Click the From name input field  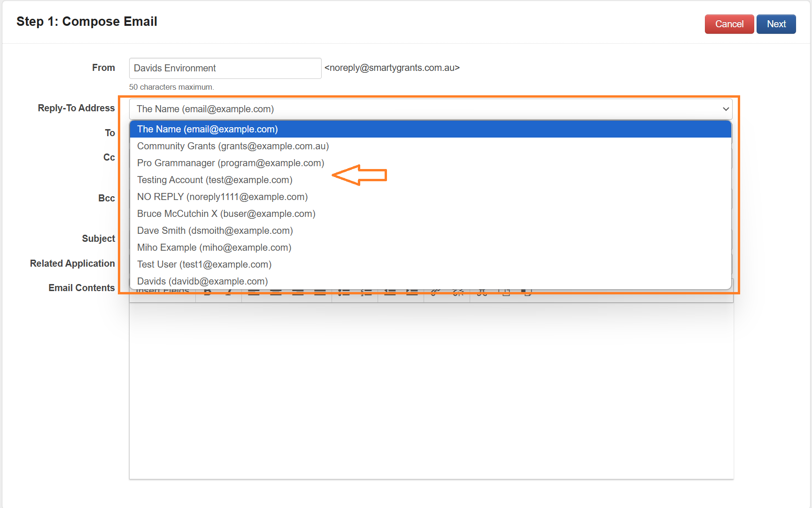pos(225,68)
